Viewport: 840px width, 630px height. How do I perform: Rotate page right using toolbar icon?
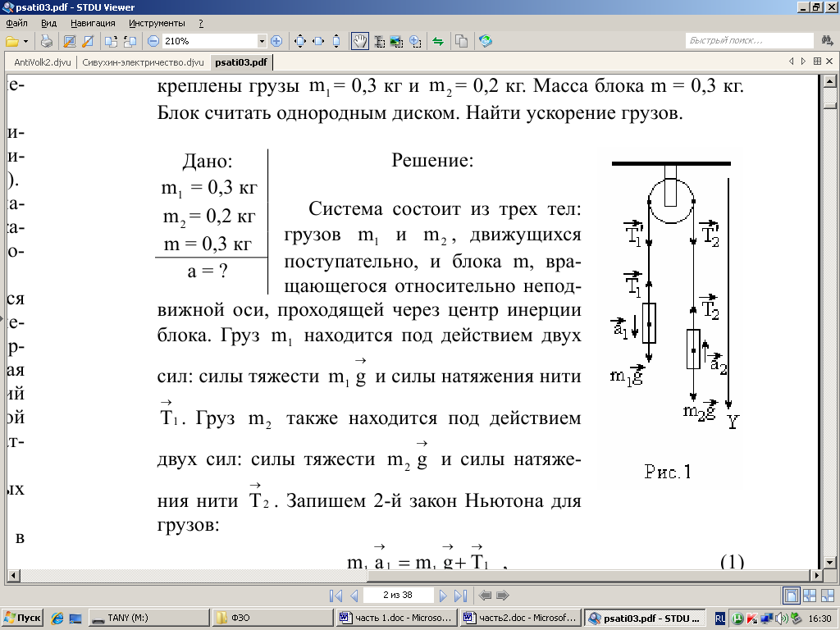pyautogui.click(x=130, y=41)
